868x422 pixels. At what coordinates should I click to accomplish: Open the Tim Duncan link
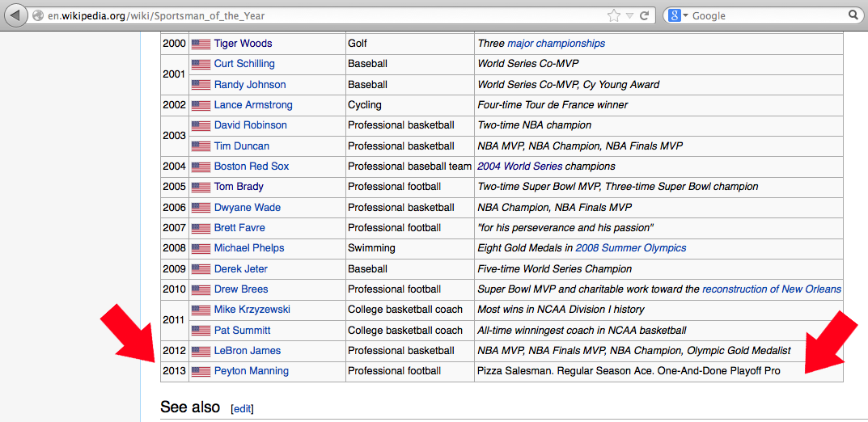[242, 146]
